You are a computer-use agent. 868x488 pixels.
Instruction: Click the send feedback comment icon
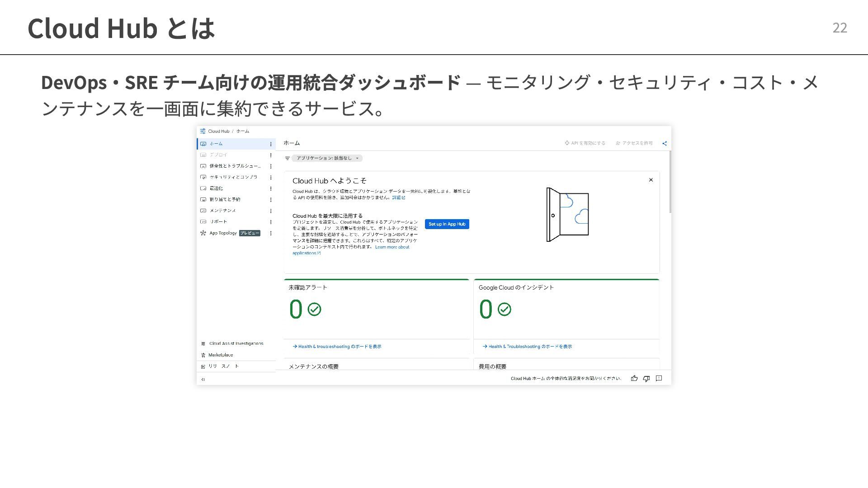coord(659,379)
